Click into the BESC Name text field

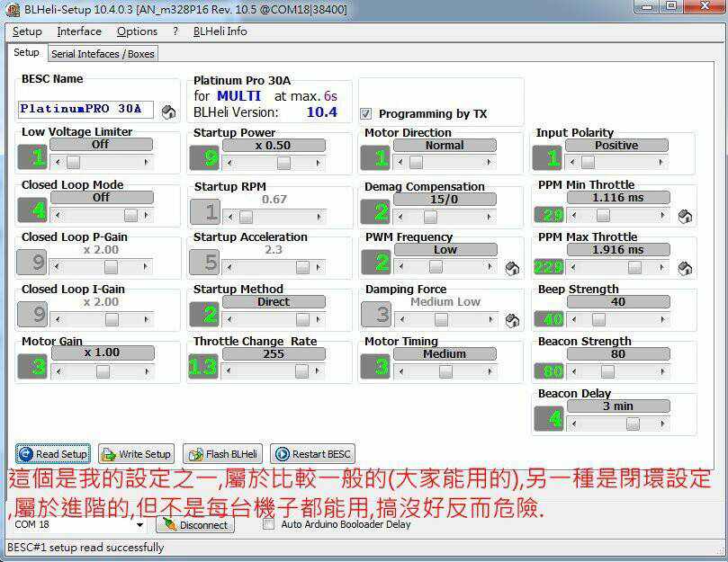pyautogui.click(x=85, y=109)
